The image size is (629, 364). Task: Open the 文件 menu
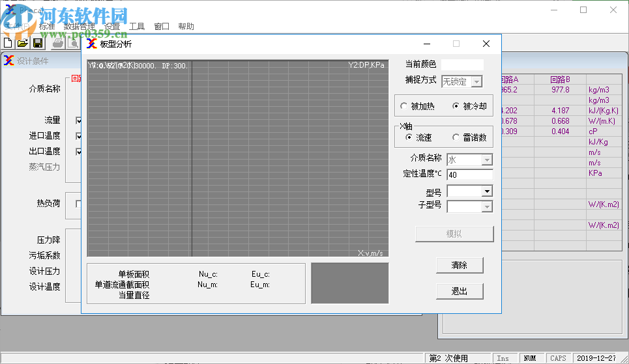point(18,27)
